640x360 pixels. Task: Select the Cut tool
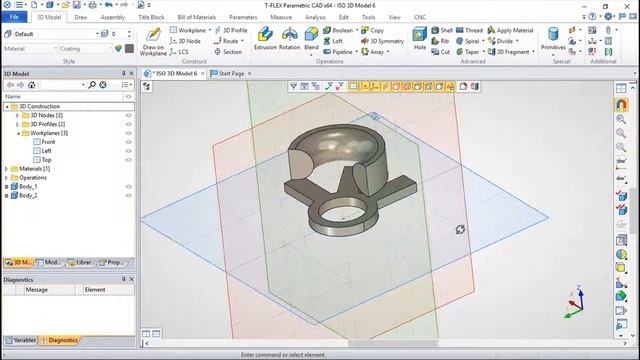[441, 52]
